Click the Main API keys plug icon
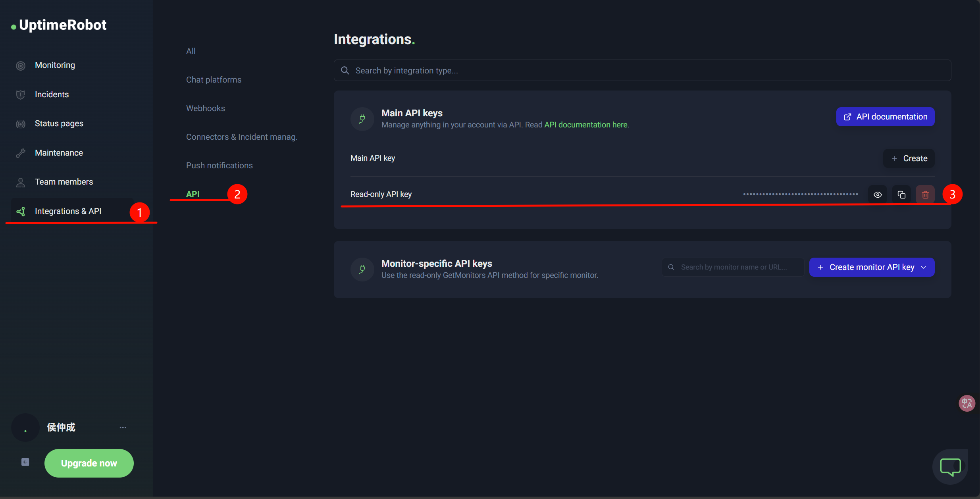This screenshot has width=980, height=499. point(362,119)
